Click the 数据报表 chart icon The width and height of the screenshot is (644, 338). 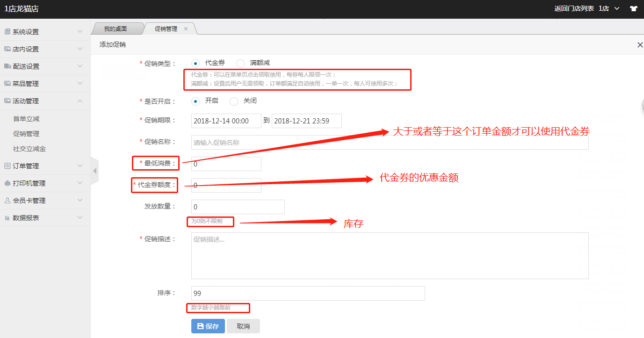[7, 218]
